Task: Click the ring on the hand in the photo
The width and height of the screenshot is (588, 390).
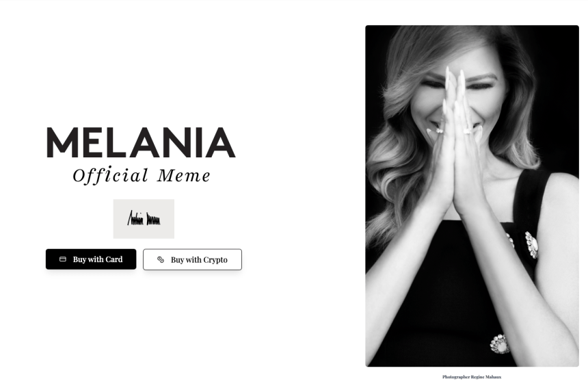Action: (x=468, y=131)
